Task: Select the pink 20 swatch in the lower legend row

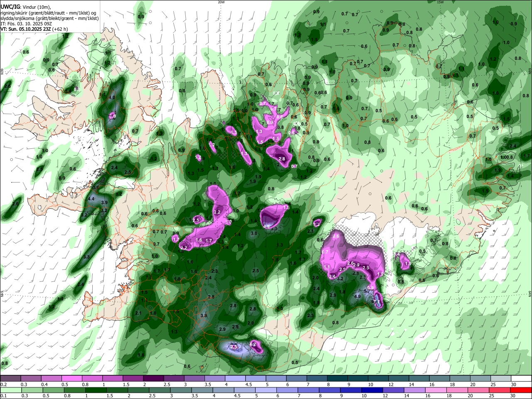Action: (478, 390)
